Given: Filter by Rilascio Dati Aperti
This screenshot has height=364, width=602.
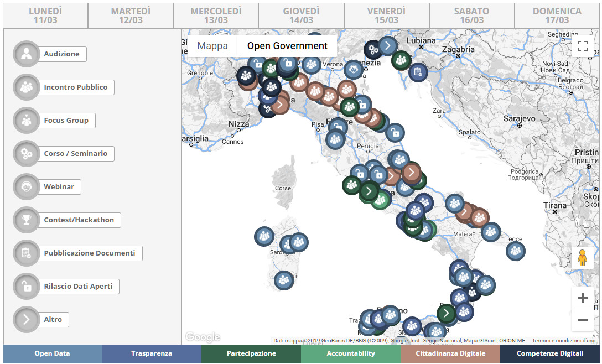Looking at the screenshot, I should [66, 287].
